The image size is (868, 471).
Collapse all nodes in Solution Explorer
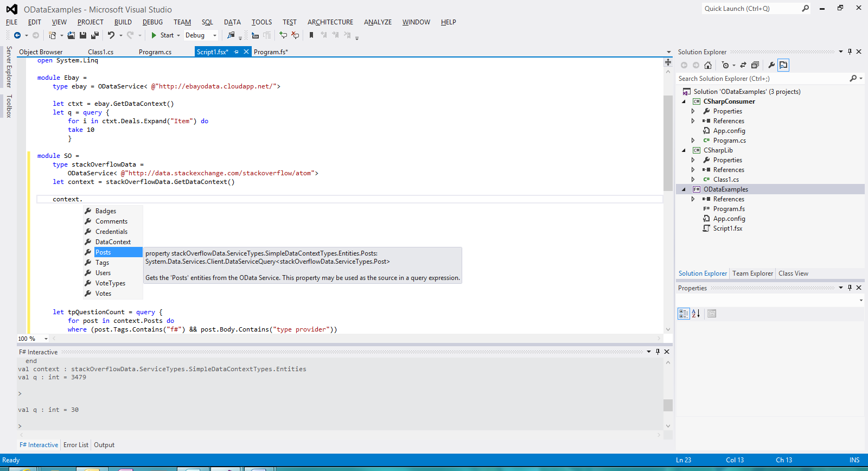[x=755, y=65]
